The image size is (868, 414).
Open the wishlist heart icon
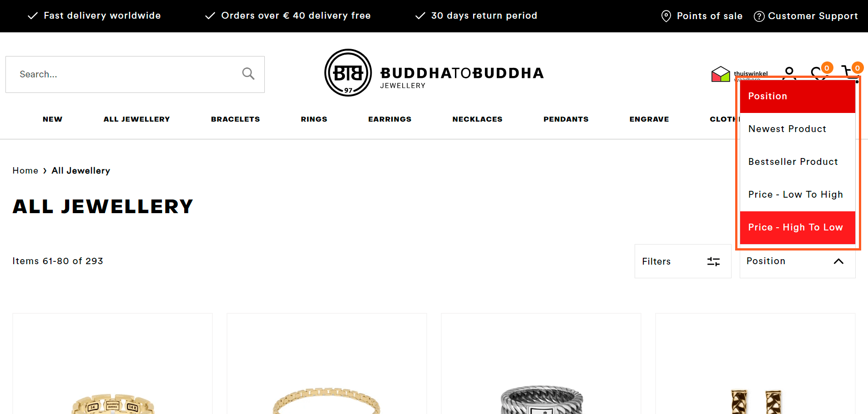(819, 72)
